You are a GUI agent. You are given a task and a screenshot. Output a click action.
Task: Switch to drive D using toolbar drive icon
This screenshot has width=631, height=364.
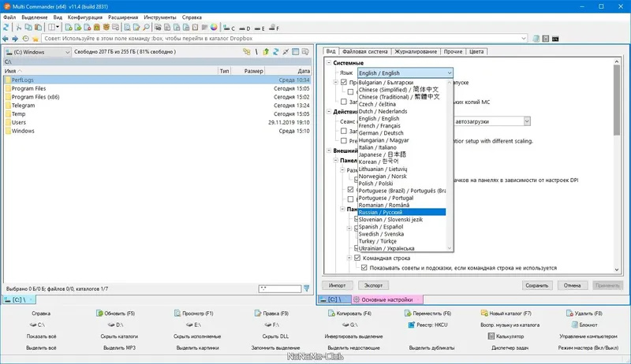(245, 28)
